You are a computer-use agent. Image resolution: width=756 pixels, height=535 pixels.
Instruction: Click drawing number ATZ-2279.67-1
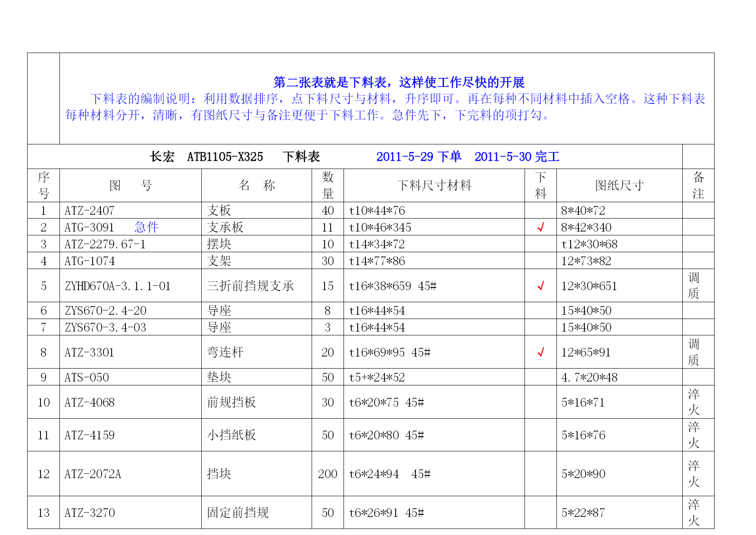coord(105,244)
